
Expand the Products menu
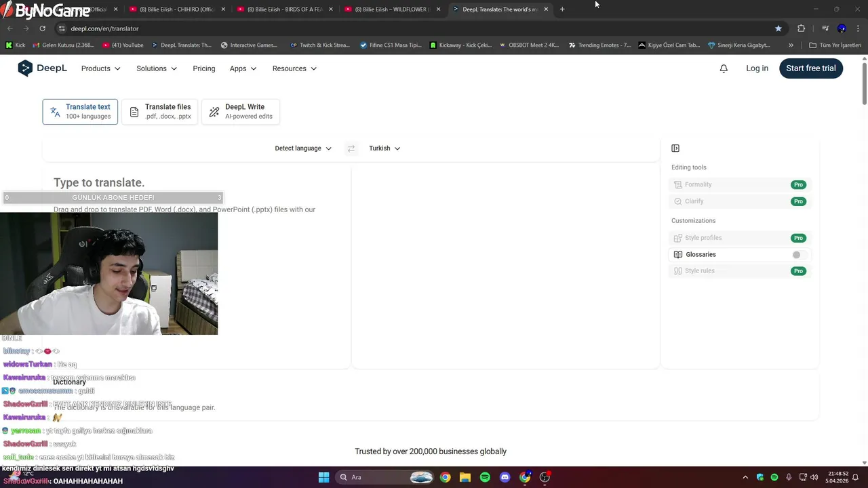point(101,68)
